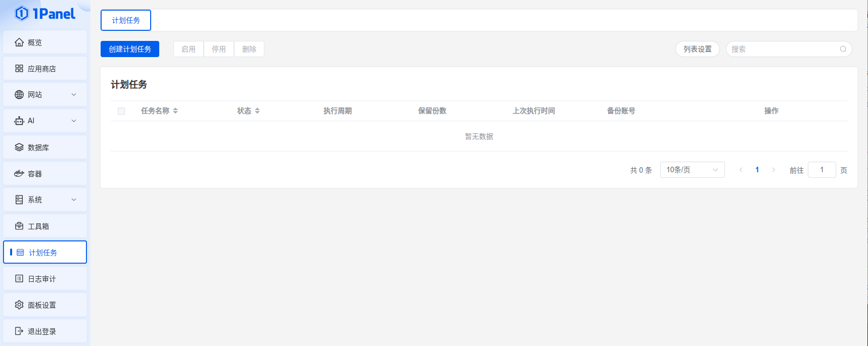Click the docker whale icon beside 容器

point(19,173)
